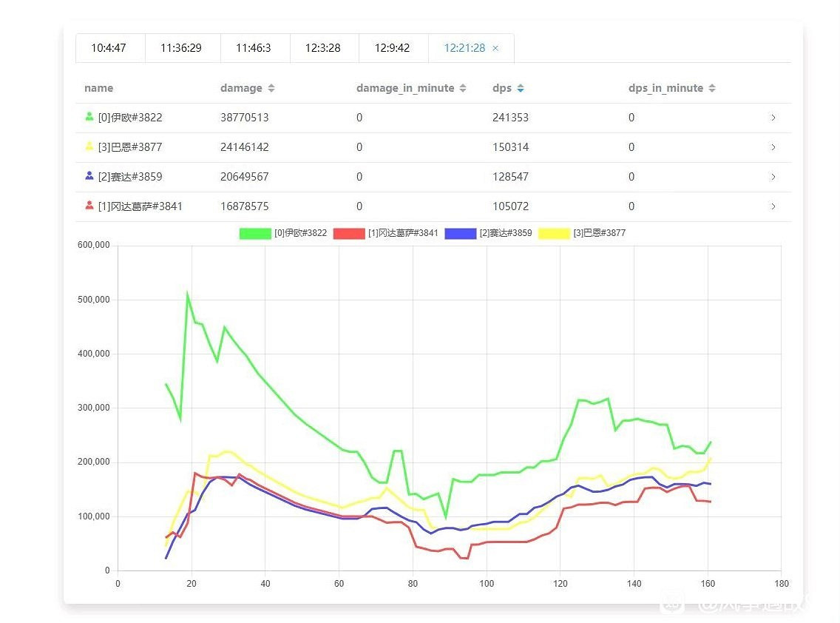
Task: Close the 12:21:28 tab
Action: click(495, 48)
